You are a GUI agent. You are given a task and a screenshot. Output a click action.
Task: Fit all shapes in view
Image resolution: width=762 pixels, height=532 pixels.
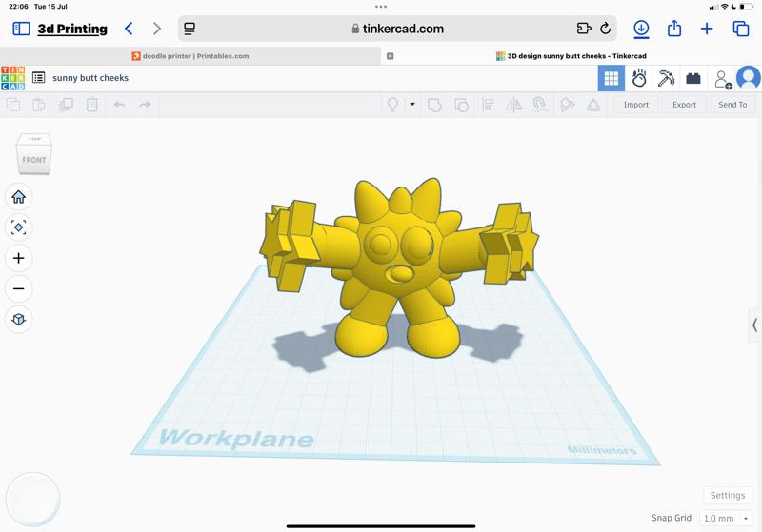point(18,227)
